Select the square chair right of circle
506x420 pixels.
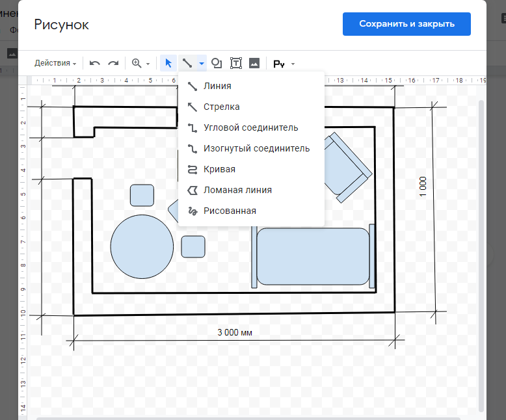[193, 247]
